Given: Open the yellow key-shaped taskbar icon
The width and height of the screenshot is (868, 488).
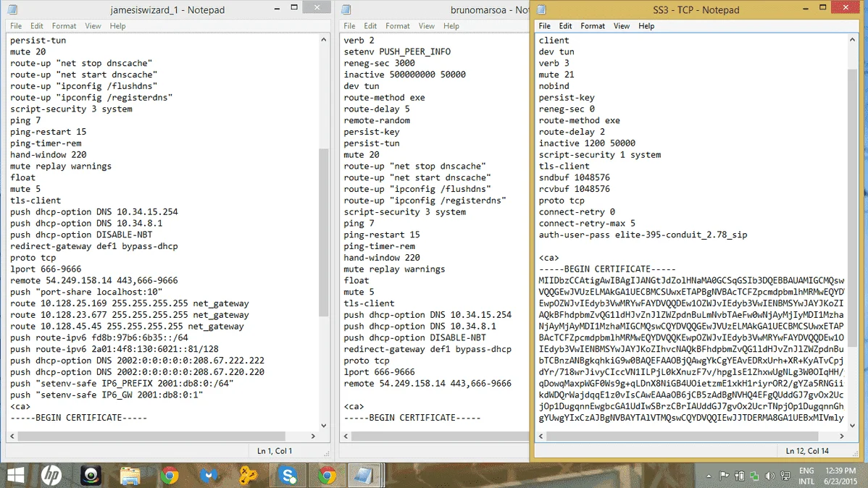Looking at the screenshot, I should click(248, 475).
